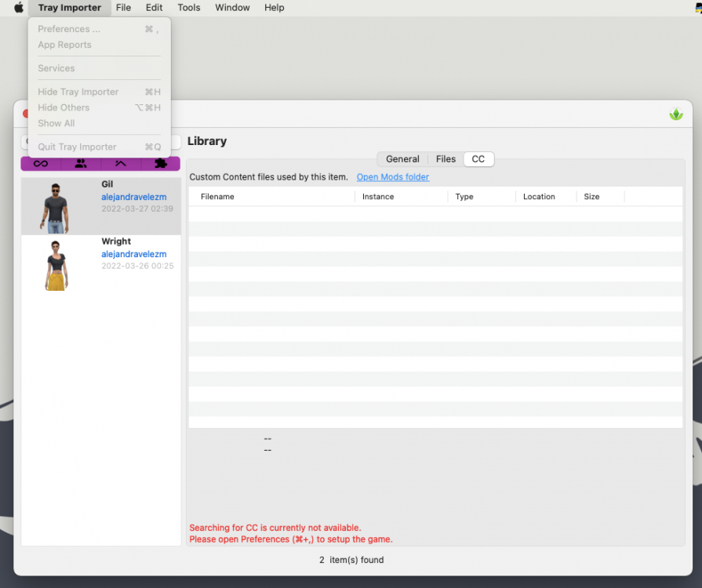Switch to the General tab
Viewport: 702px width, 588px height.
(x=402, y=159)
